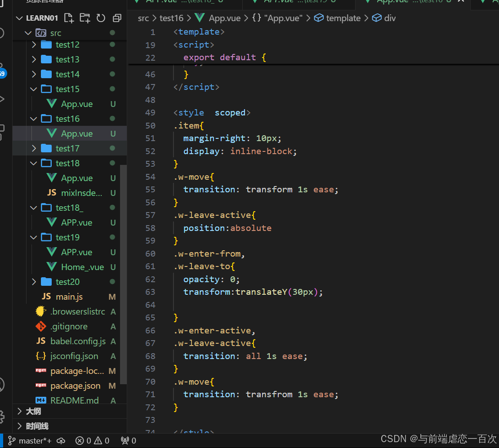Expand the test17 folder
The height and width of the screenshot is (448, 499).
tap(34, 148)
